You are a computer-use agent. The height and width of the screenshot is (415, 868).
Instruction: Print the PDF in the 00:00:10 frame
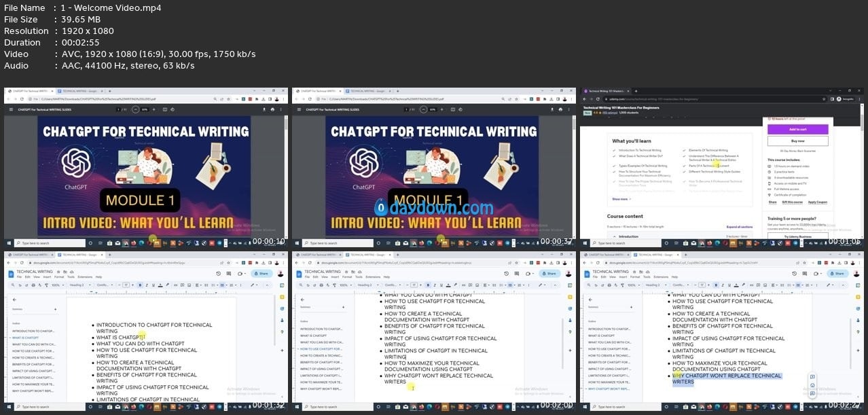[272, 109]
